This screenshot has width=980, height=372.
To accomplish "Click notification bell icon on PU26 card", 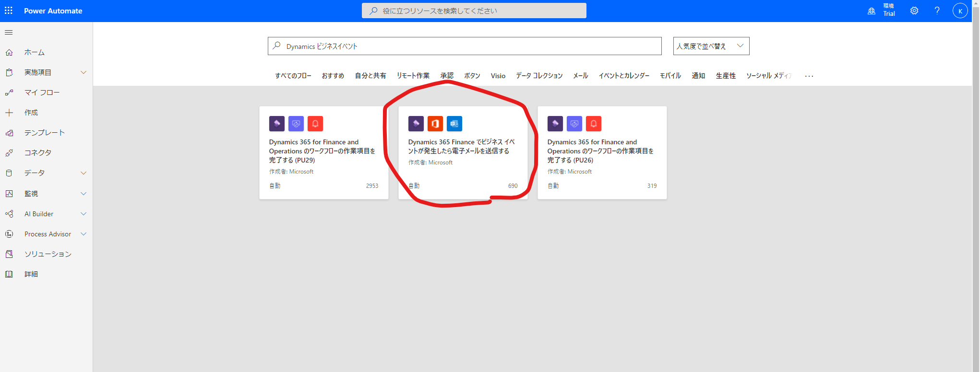I will (594, 124).
